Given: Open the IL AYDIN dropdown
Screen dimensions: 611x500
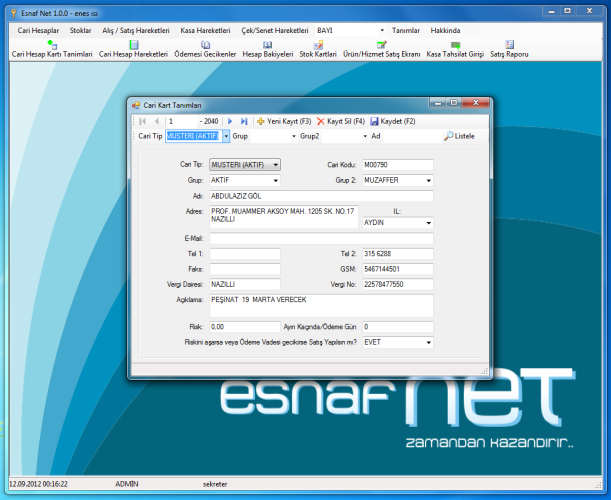Looking at the screenshot, I should 429,223.
